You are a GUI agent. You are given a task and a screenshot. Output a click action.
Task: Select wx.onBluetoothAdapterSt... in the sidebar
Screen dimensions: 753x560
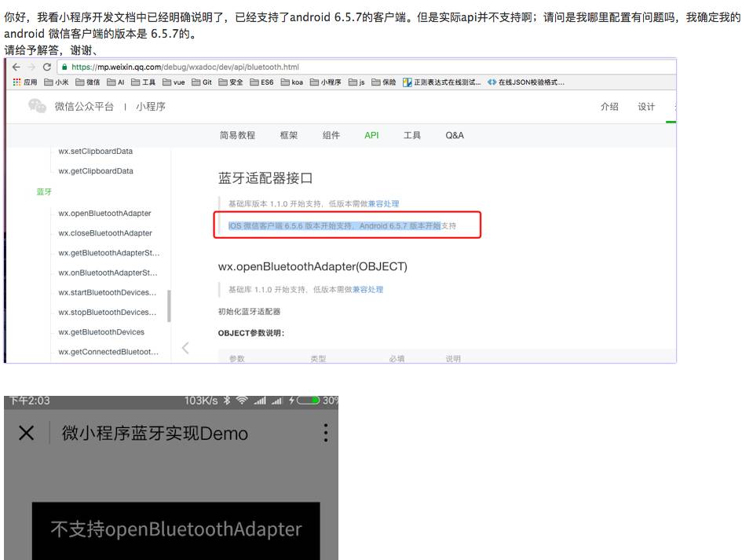click(108, 273)
